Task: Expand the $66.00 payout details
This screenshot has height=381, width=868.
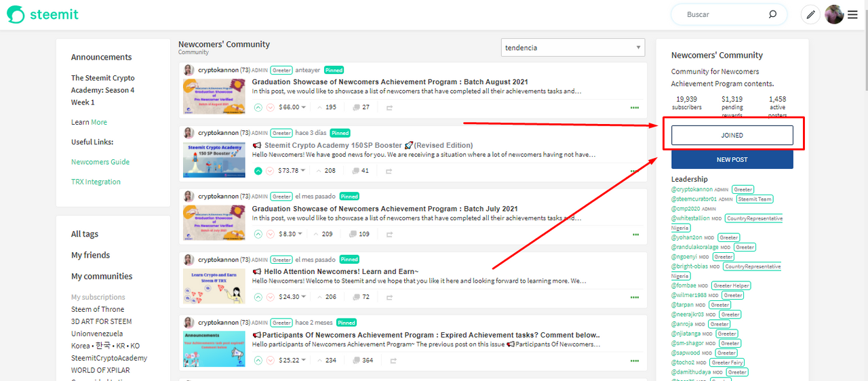Action: click(292, 107)
